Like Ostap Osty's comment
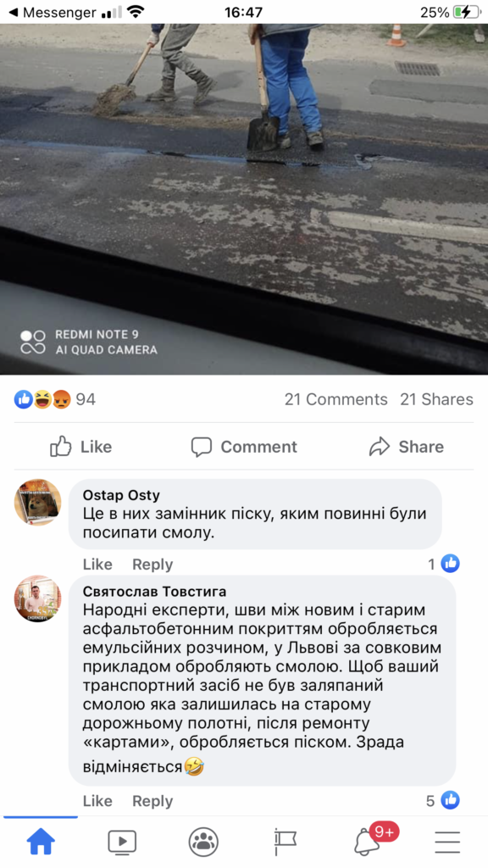The width and height of the screenshot is (488, 868). point(97,564)
